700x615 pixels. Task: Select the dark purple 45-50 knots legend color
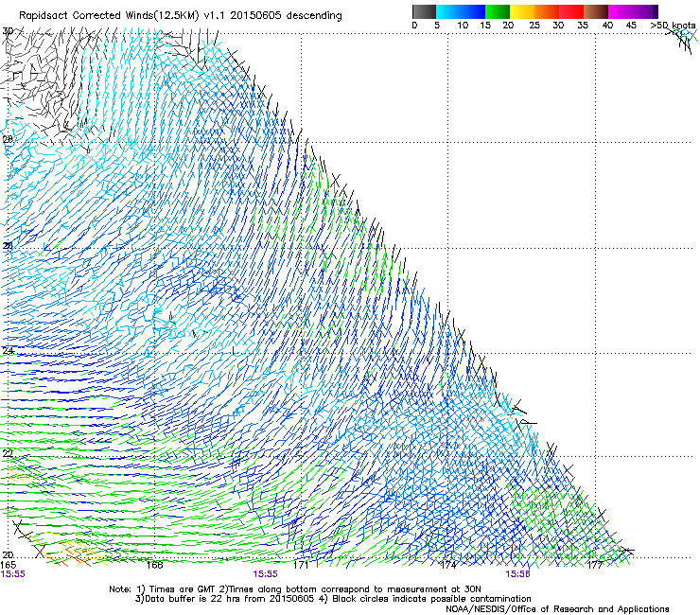point(645,11)
